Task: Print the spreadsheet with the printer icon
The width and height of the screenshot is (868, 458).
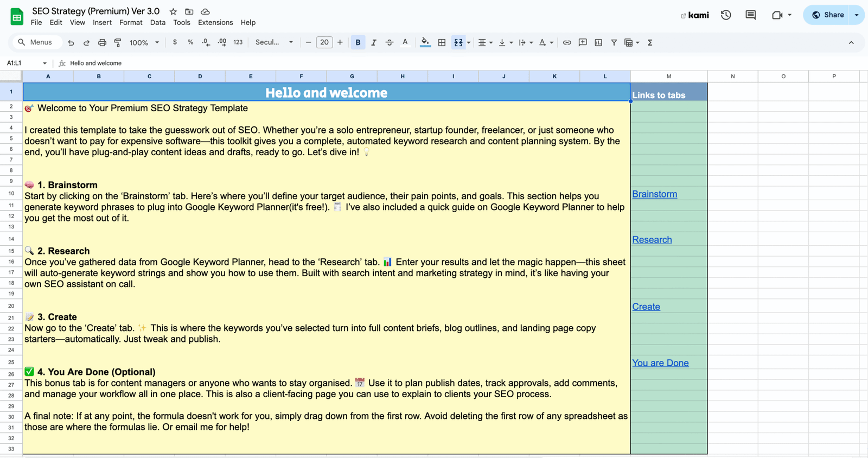Action: tap(102, 42)
